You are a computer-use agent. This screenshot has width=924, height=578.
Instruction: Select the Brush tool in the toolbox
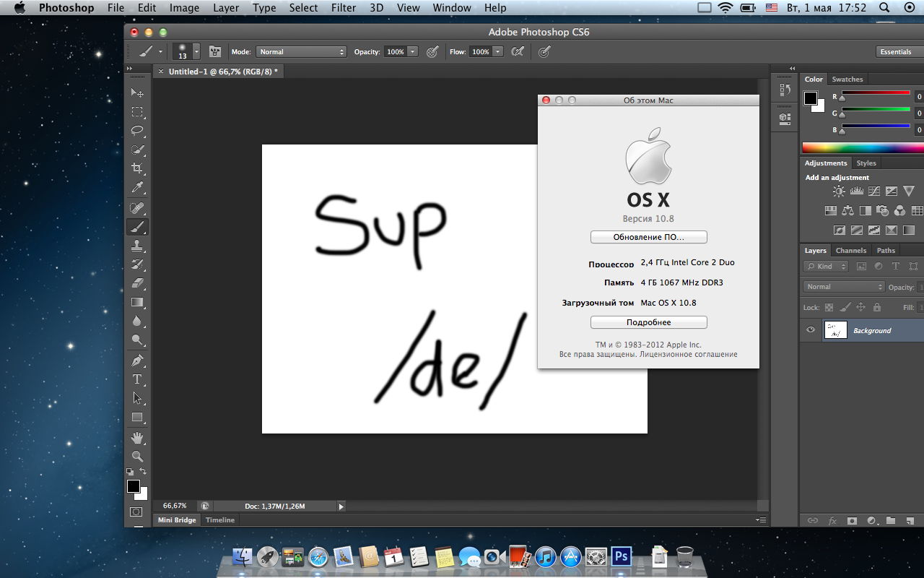coord(136,227)
